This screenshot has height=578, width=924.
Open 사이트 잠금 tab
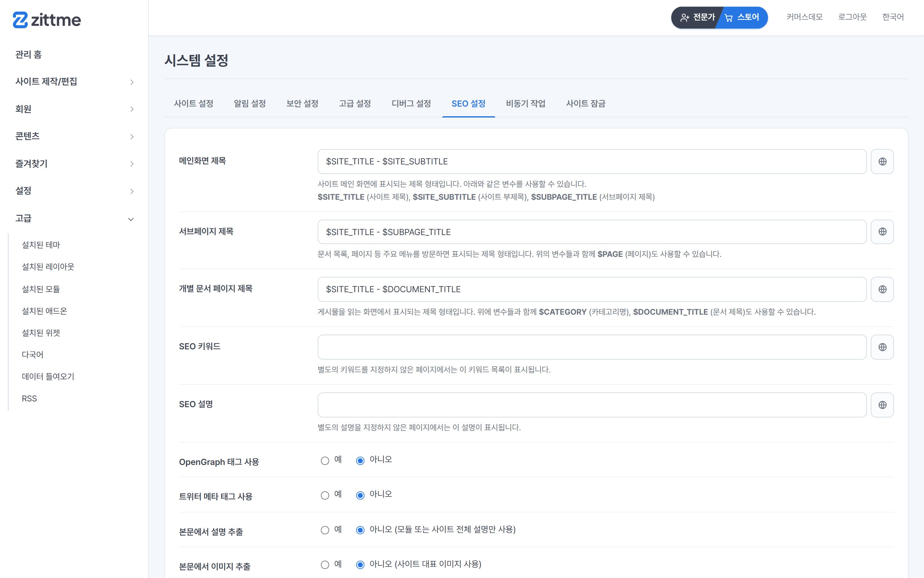[586, 104]
